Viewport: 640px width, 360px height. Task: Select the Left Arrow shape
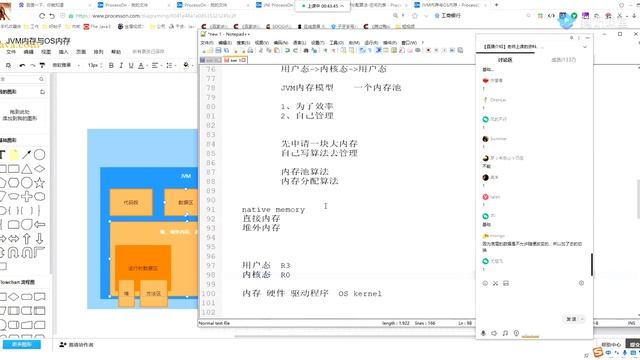(40, 224)
